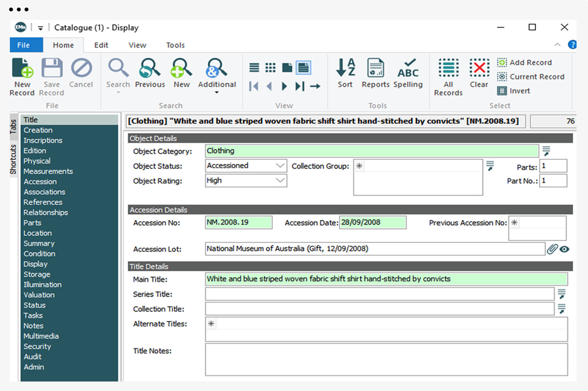The image size is (588, 391).
Task: Open the Additional search dropdown arrow
Action: point(217,92)
